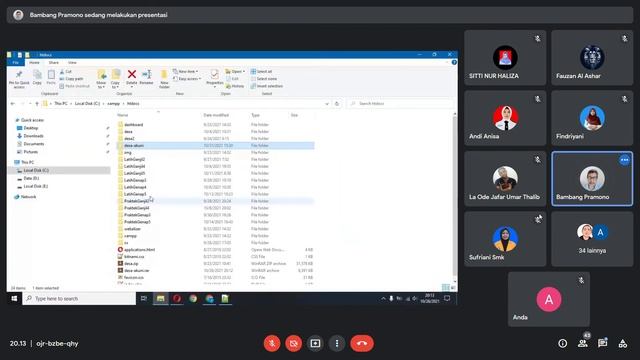640x360 pixels.
Task: Click Cut in the Clipboard group
Action: [66, 71]
